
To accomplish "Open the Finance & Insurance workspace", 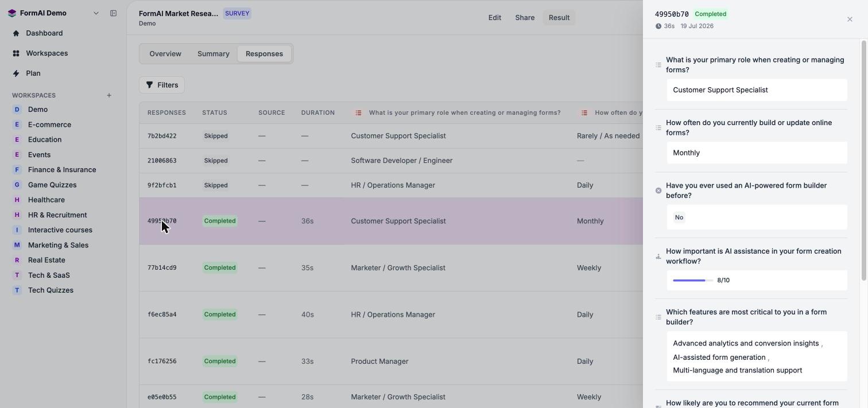I will (62, 170).
